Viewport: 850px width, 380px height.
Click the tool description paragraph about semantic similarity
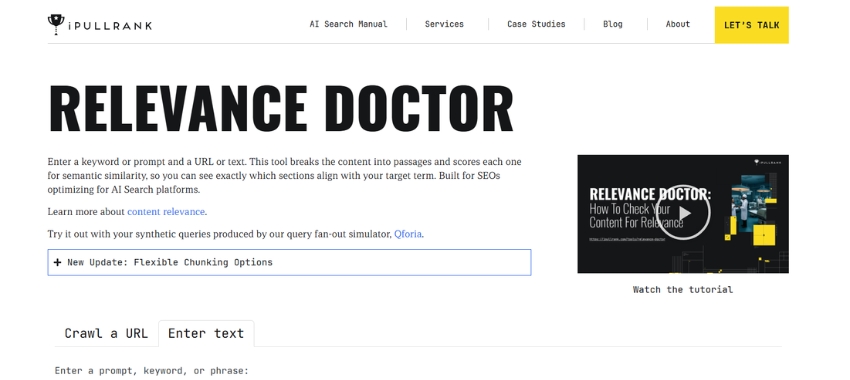coord(285,176)
